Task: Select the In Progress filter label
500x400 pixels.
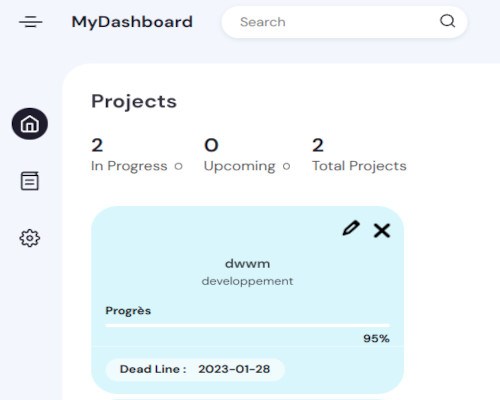Action: click(129, 166)
